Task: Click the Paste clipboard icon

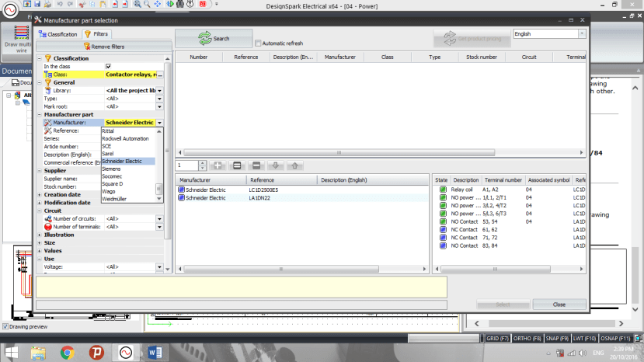Action: tap(103, 4)
